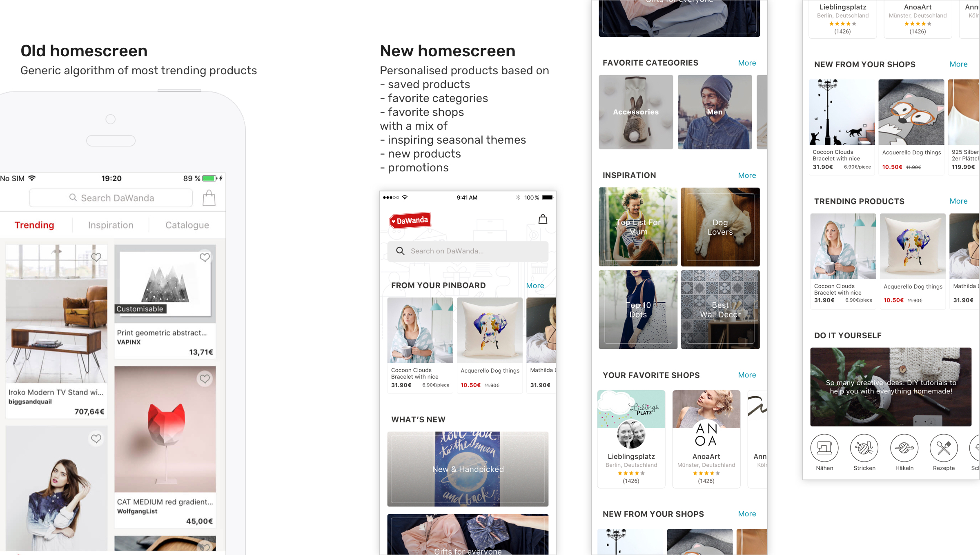The image size is (980, 555).
Task: Expand More for From Your Pinboard
Action: click(535, 286)
